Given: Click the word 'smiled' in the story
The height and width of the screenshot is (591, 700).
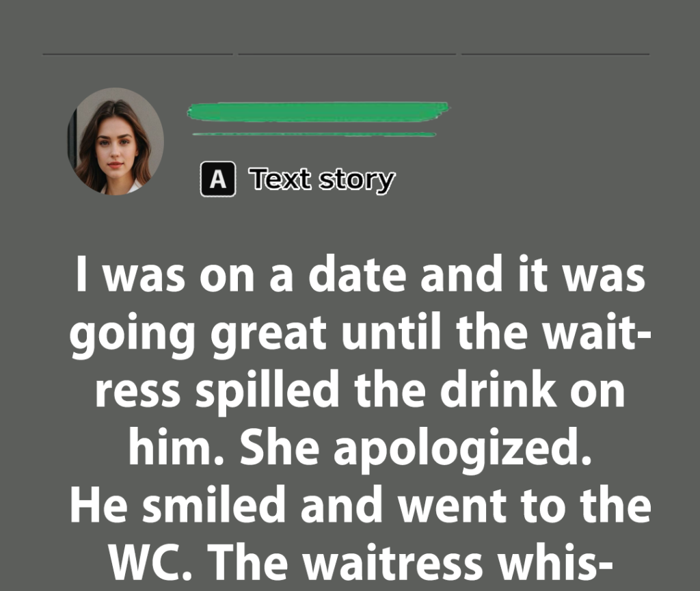Looking at the screenshot, I should [x=214, y=505].
